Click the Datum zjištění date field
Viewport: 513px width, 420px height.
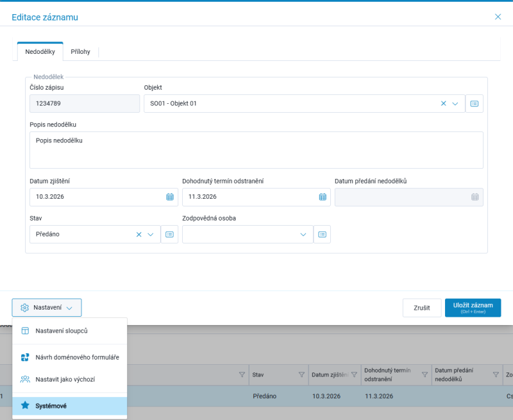pos(104,197)
